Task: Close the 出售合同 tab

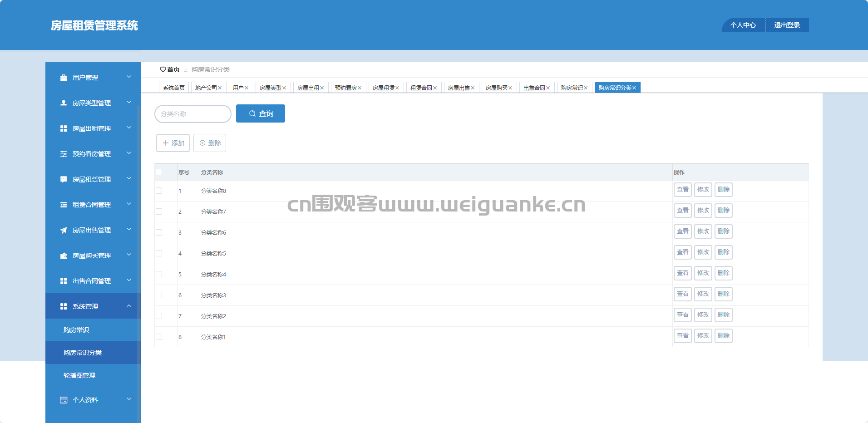Action: pyautogui.click(x=548, y=88)
